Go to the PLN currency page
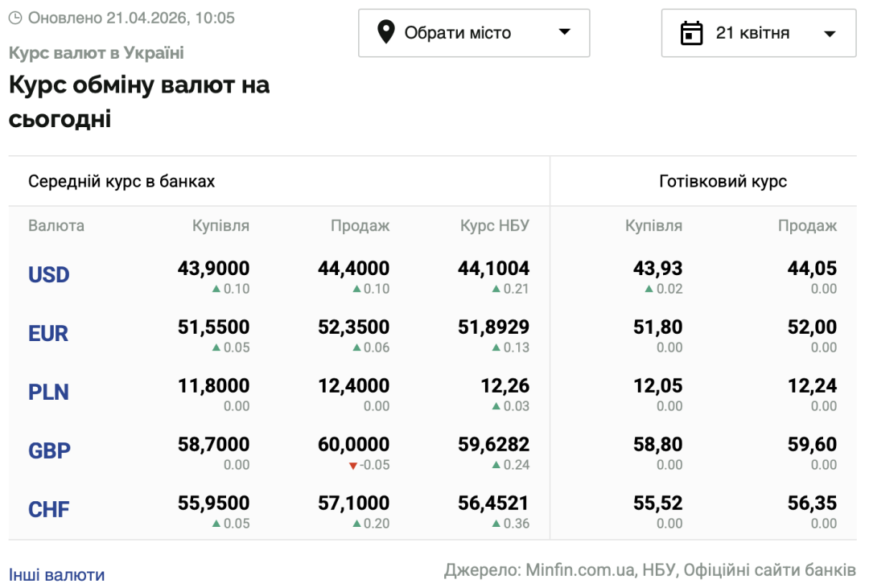The height and width of the screenshot is (588, 869). [x=48, y=393]
